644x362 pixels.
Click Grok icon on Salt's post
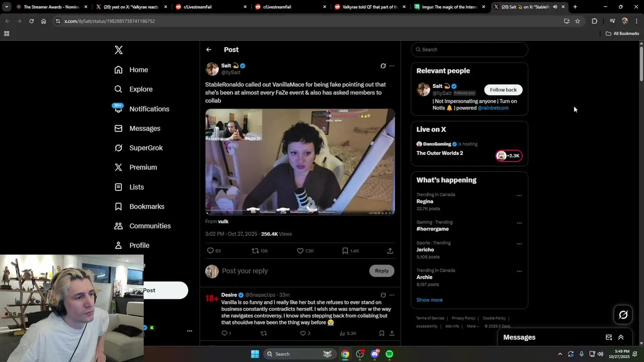tap(383, 66)
